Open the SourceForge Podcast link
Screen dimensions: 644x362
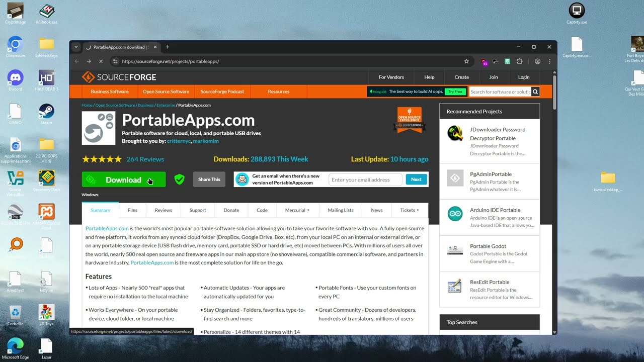point(222,92)
